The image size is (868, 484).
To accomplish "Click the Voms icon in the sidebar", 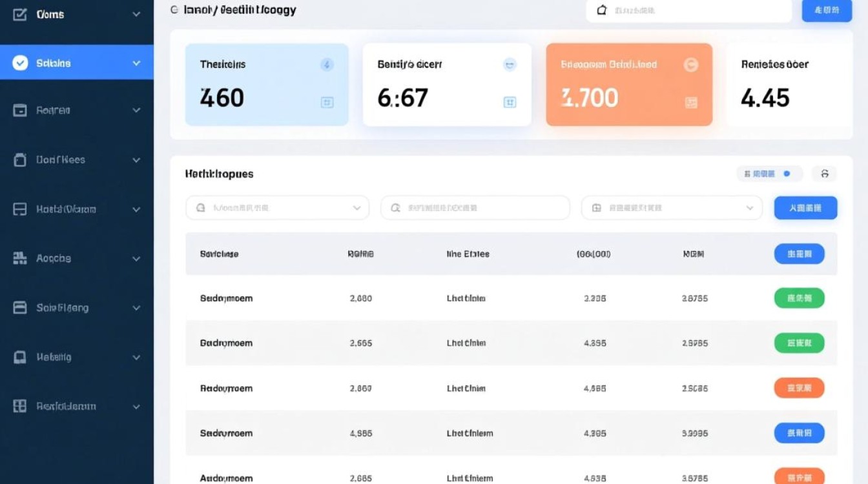I will pyautogui.click(x=20, y=14).
